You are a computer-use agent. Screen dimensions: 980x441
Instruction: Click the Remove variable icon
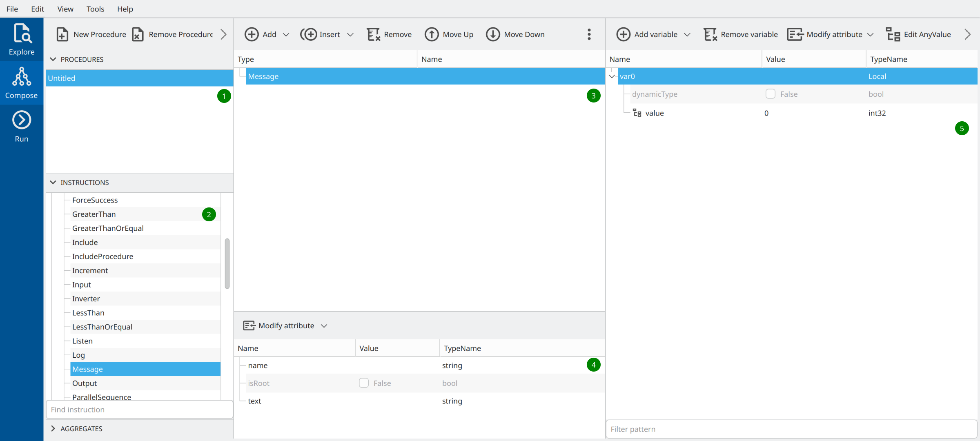710,35
